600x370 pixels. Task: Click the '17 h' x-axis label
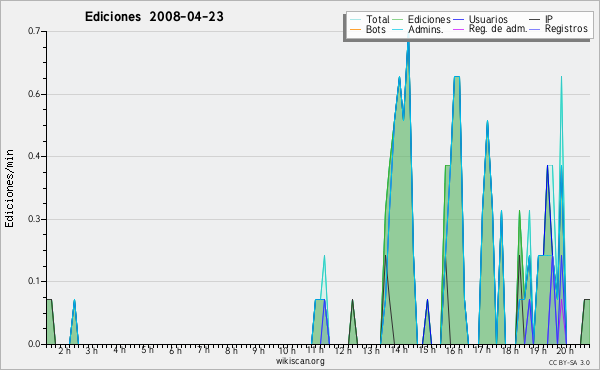coord(482,350)
